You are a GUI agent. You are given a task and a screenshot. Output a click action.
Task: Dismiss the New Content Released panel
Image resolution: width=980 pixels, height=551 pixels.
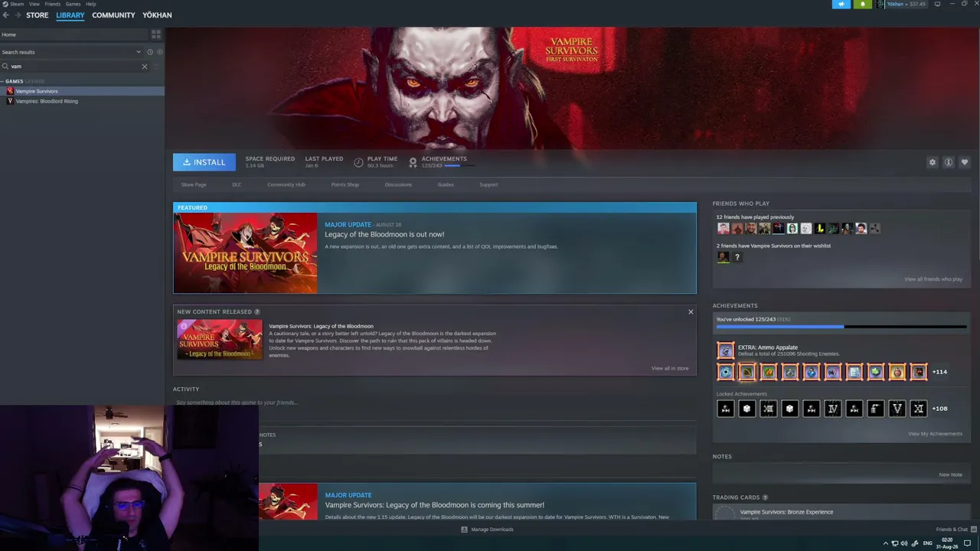tap(691, 312)
